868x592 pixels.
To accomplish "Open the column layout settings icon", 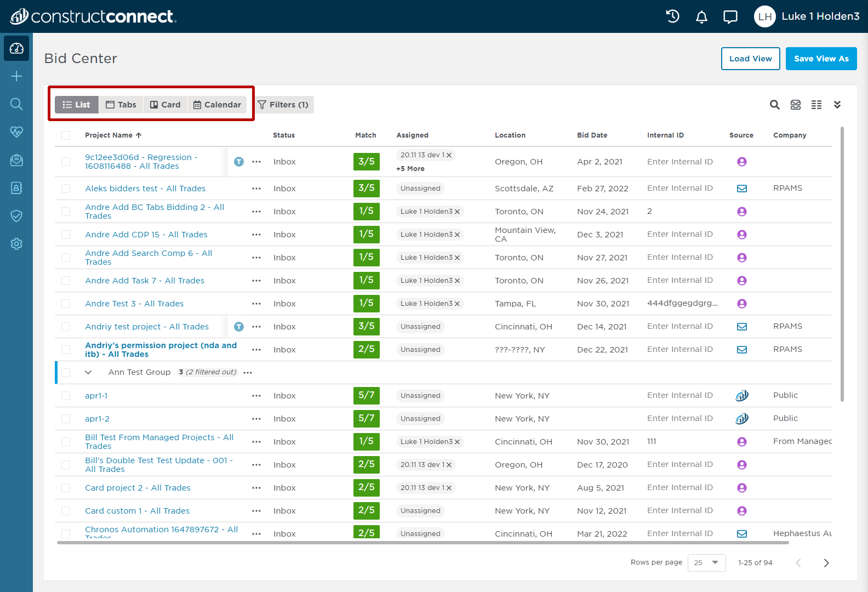I will pyautogui.click(x=816, y=105).
